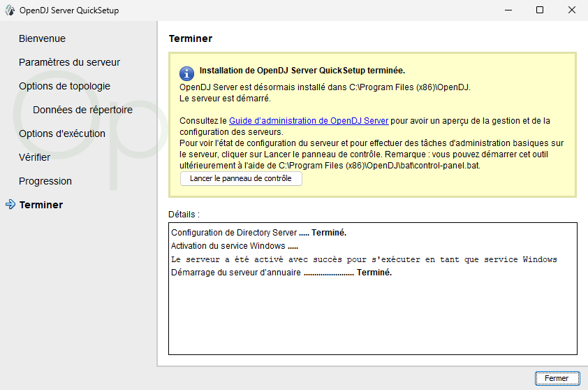Go to Paramètres du serveur step
Image resolution: width=588 pixels, height=390 pixels.
click(x=69, y=62)
